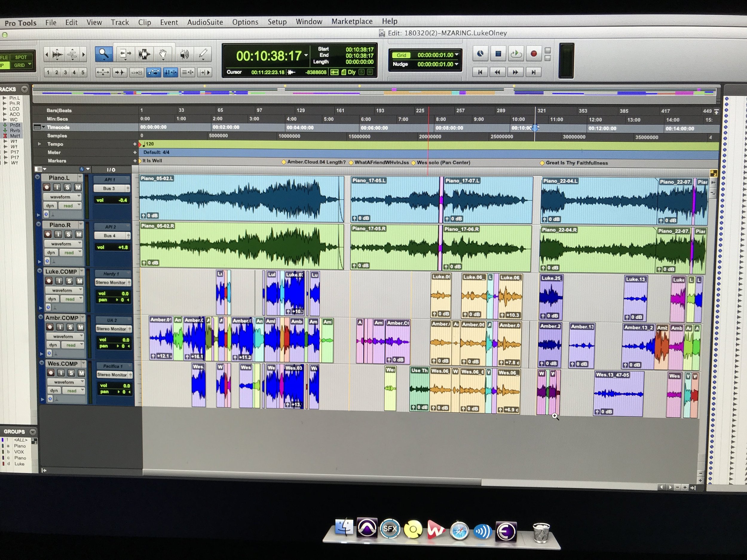The image size is (747, 560).
Task: Open the Trash in the Dock
Action: pos(541,532)
